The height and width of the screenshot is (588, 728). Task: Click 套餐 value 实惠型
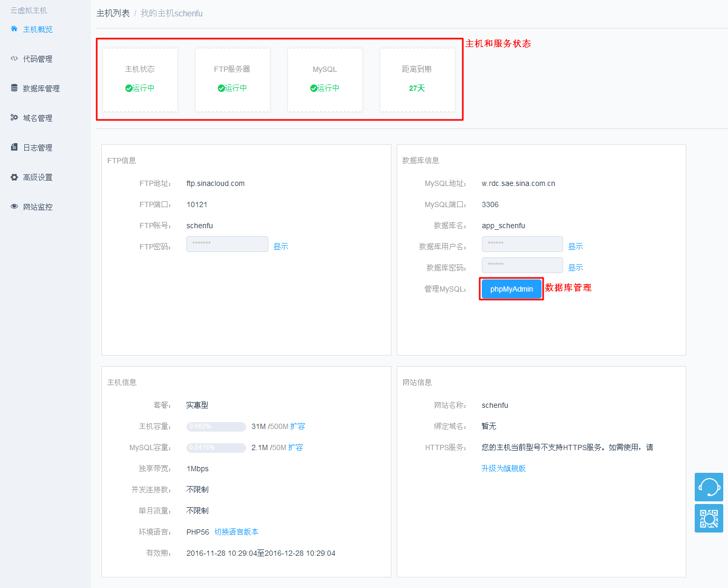(197, 405)
